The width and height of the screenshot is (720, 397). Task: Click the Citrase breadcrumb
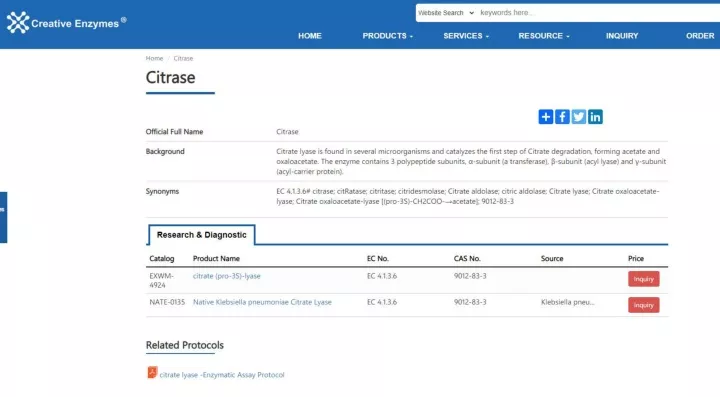183,58
